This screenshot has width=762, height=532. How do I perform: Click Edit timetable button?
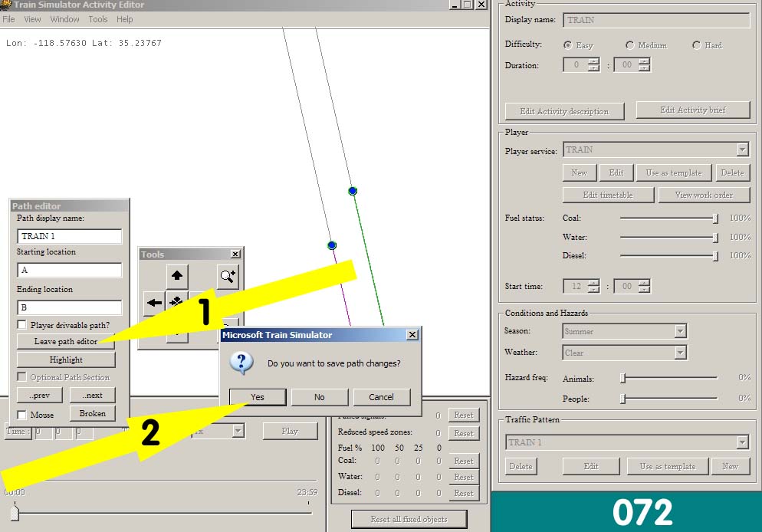pos(608,195)
